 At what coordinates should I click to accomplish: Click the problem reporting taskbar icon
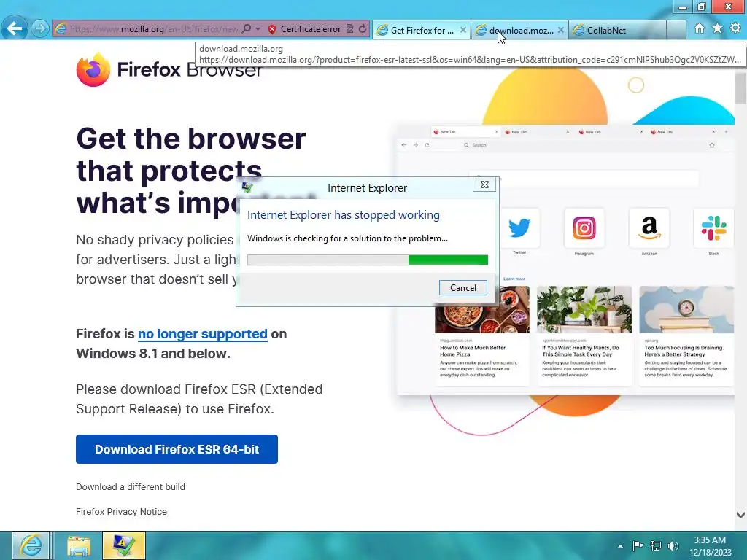coord(124,545)
